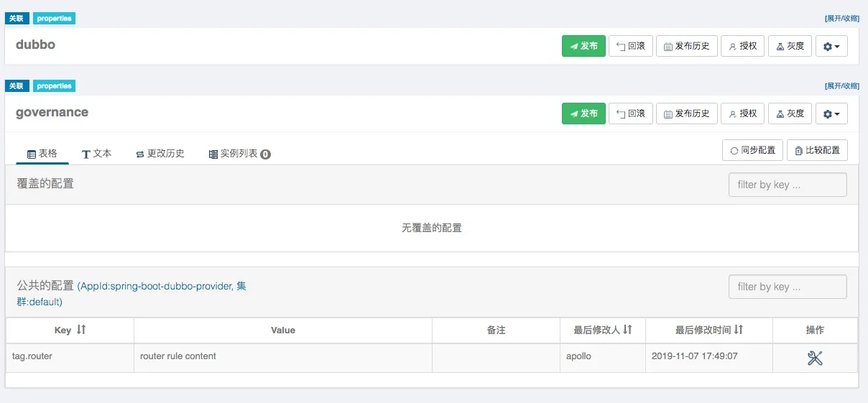Switch to the 文本 text tab

click(96, 154)
